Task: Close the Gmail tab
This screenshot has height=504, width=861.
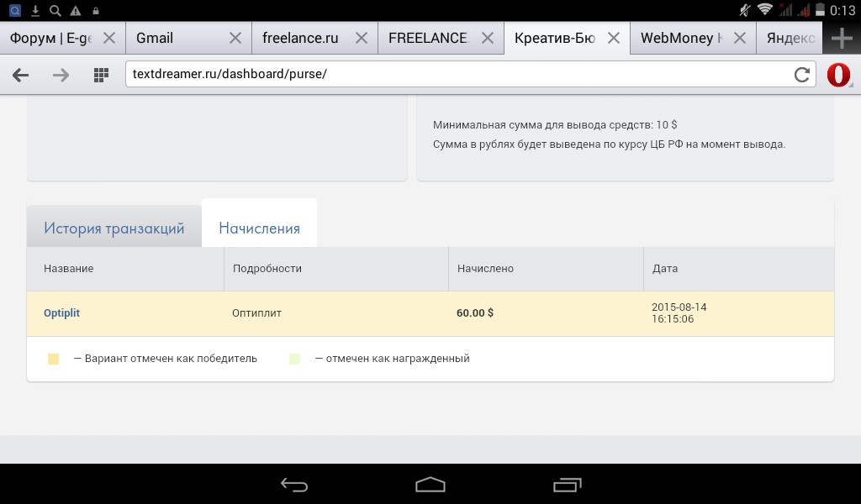Action: [x=235, y=38]
